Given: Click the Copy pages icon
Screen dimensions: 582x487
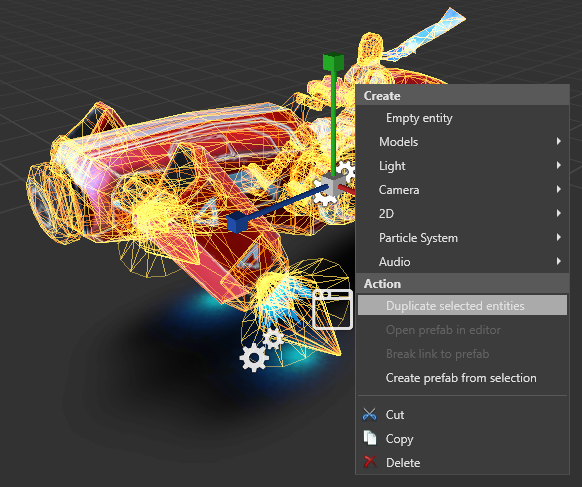Looking at the screenshot, I should (370, 438).
